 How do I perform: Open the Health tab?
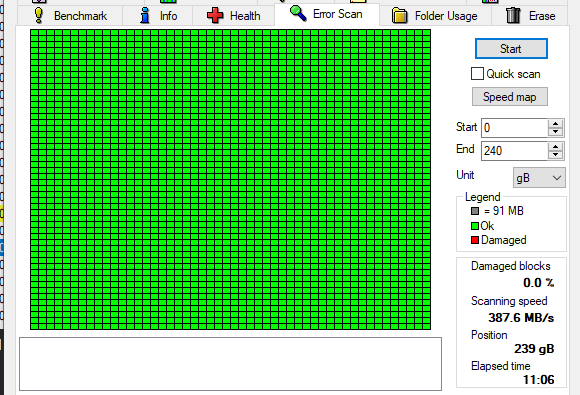pos(234,16)
